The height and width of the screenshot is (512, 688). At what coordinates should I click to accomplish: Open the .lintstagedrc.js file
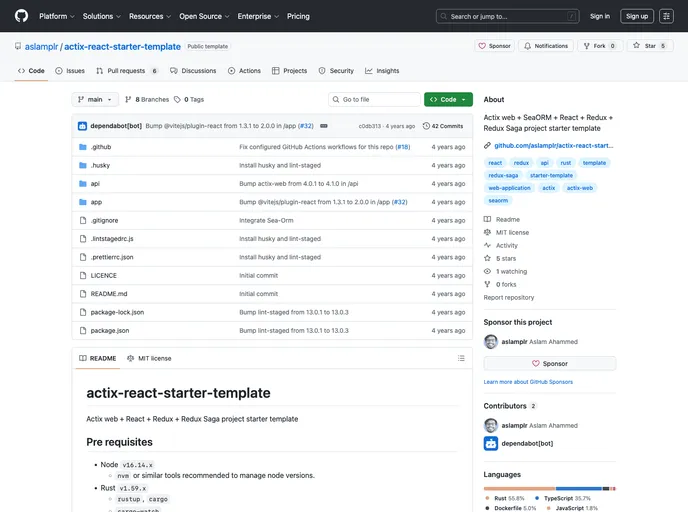112,239
